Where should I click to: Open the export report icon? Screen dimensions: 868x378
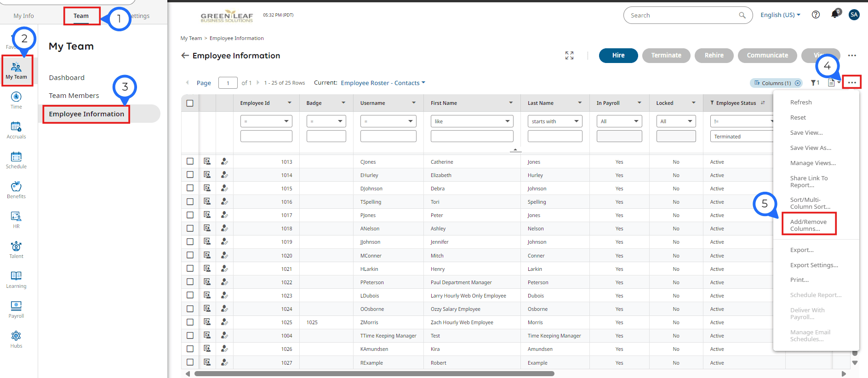click(832, 83)
